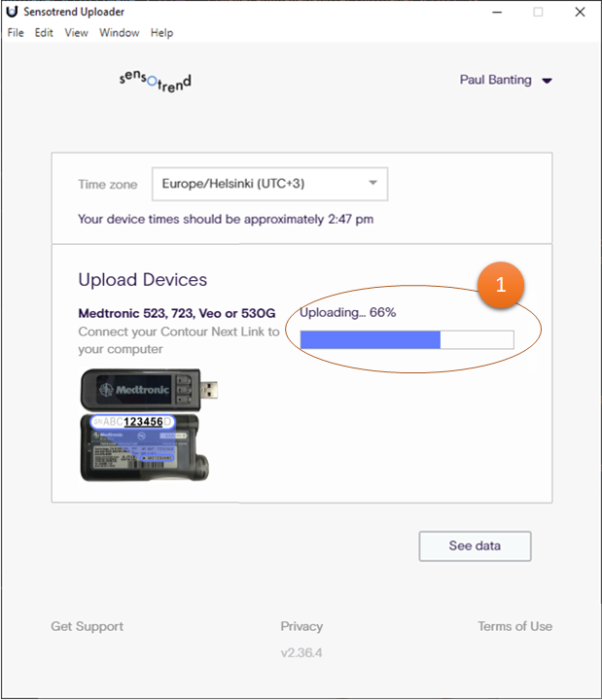
Task: Maximize the Sensotrend Uploader window
Action: [538, 12]
